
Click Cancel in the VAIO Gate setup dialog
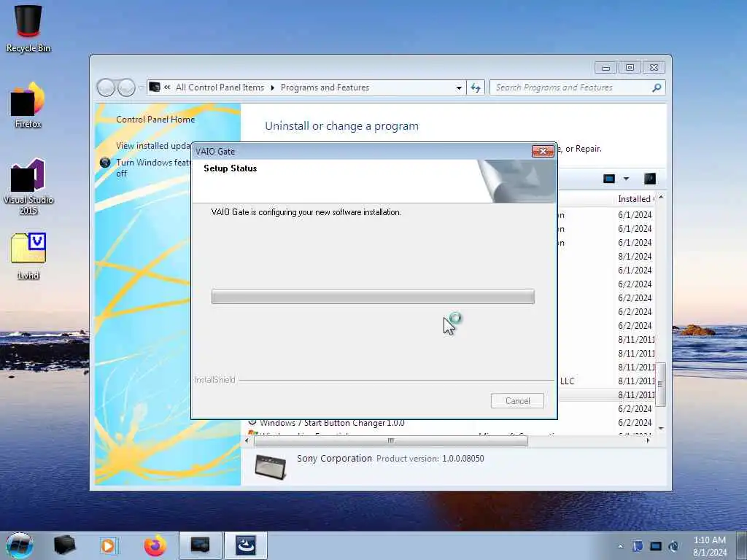(x=517, y=401)
